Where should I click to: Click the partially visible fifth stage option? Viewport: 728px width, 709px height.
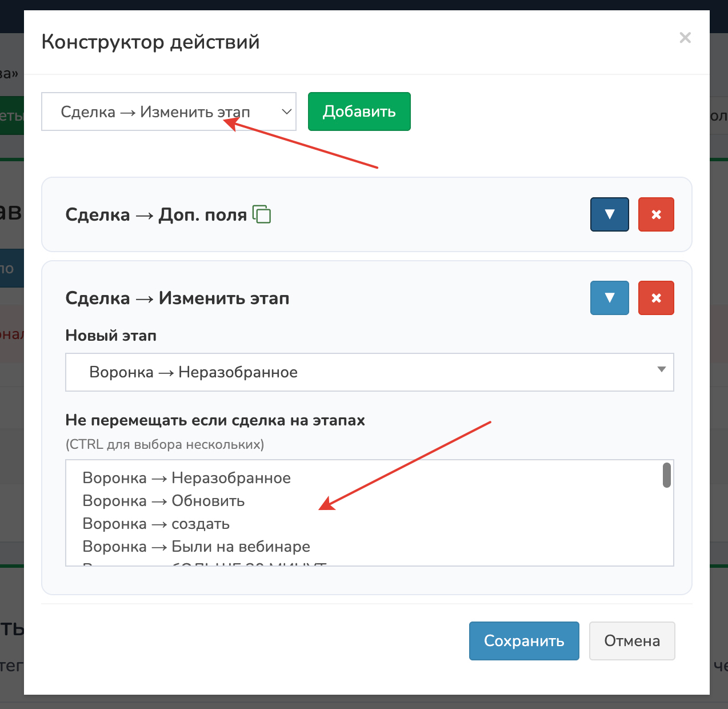point(205,563)
